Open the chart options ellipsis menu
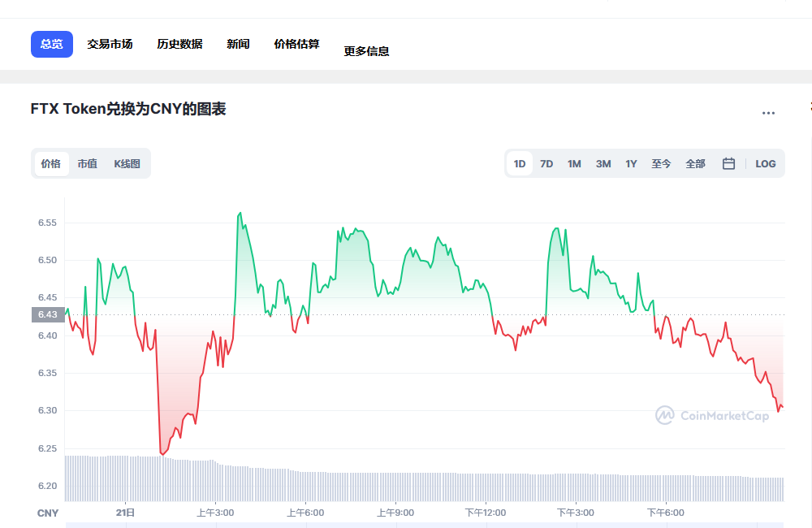 click(768, 112)
